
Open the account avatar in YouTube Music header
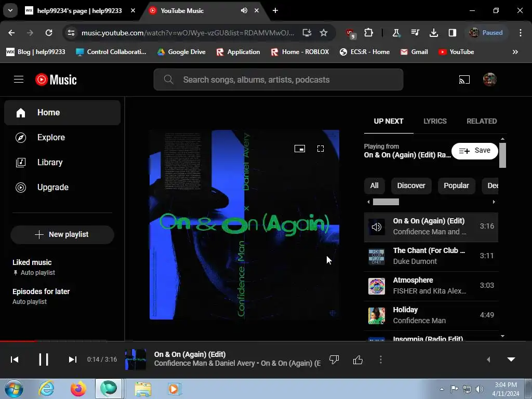pos(489,79)
